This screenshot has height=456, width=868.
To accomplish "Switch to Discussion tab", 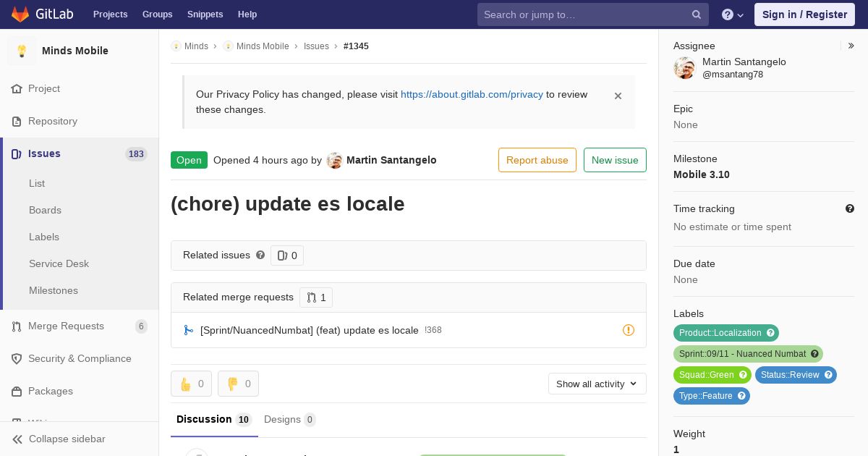I will 214,420.
